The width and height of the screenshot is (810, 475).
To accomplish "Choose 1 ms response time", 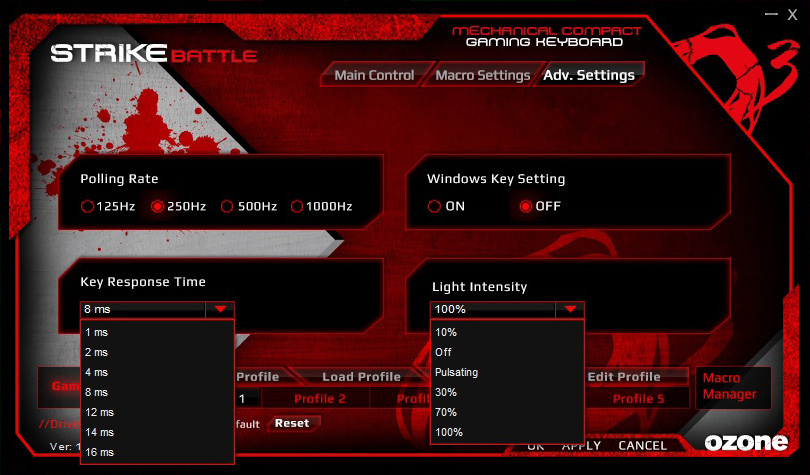I will click(x=158, y=332).
